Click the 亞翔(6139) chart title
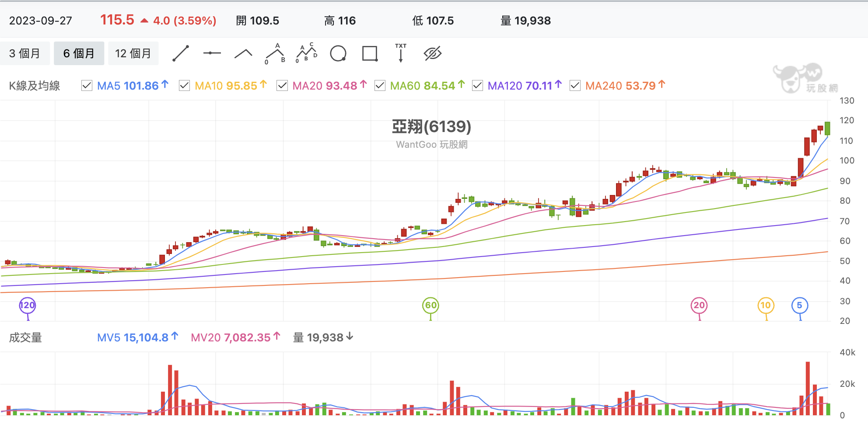This screenshot has height=424, width=868. [x=431, y=127]
